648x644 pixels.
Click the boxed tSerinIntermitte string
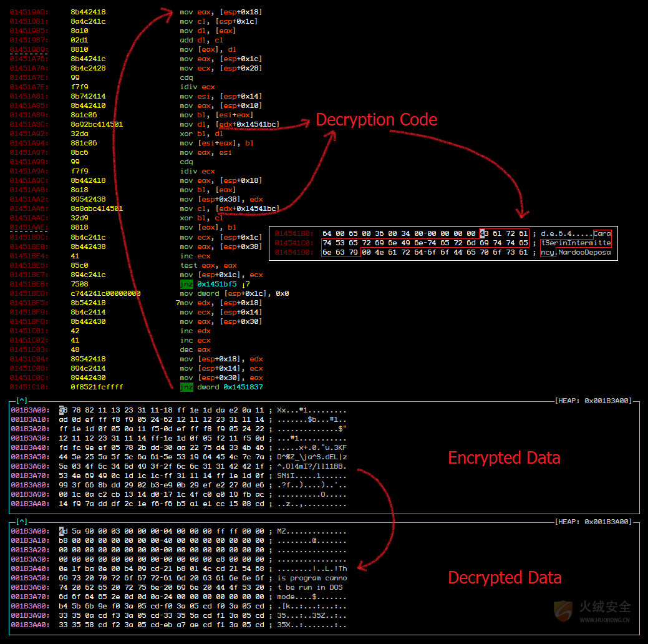click(576, 243)
